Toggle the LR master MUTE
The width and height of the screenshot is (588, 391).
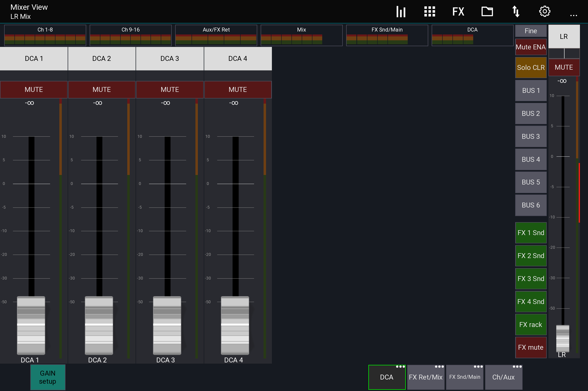[564, 67]
